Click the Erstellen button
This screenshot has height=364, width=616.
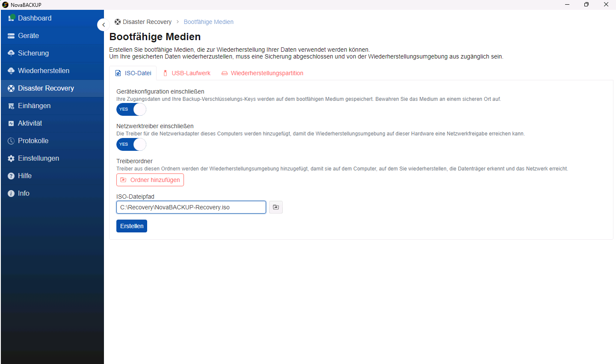point(132,226)
